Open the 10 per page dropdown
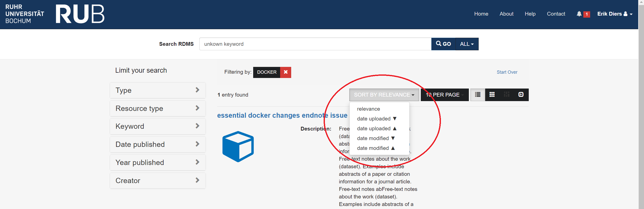The height and width of the screenshot is (209, 644). (445, 95)
